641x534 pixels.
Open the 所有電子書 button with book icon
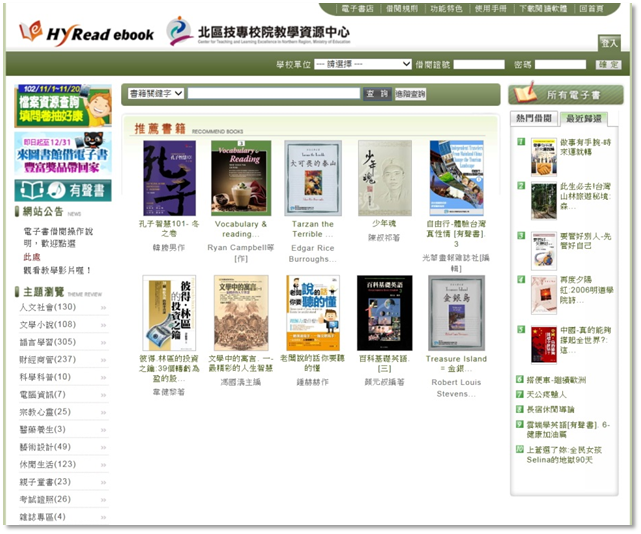566,95
